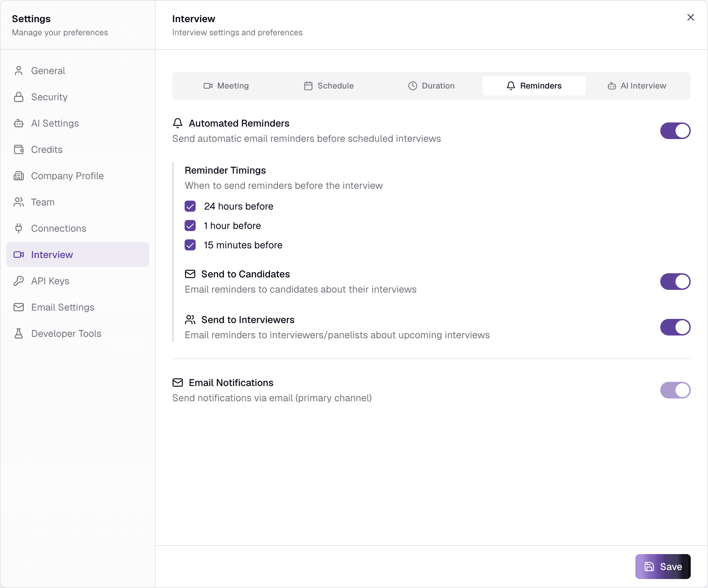
Task: Click the Team people icon
Action: click(19, 202)
